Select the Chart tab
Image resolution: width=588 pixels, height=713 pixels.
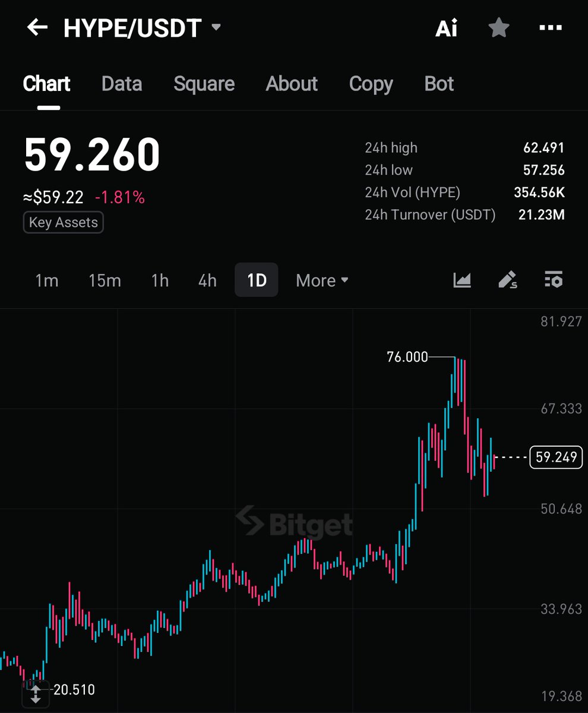46,84
